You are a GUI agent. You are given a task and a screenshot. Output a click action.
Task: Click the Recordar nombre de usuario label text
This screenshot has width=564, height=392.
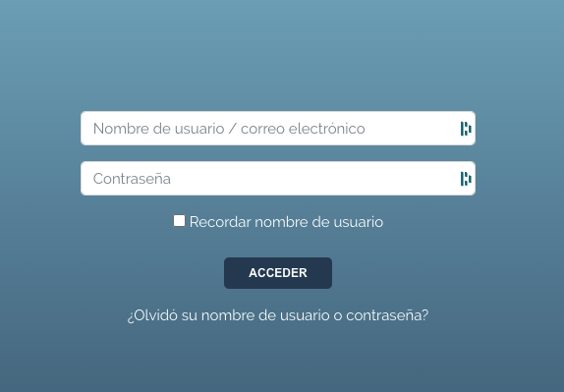point(286,222)
